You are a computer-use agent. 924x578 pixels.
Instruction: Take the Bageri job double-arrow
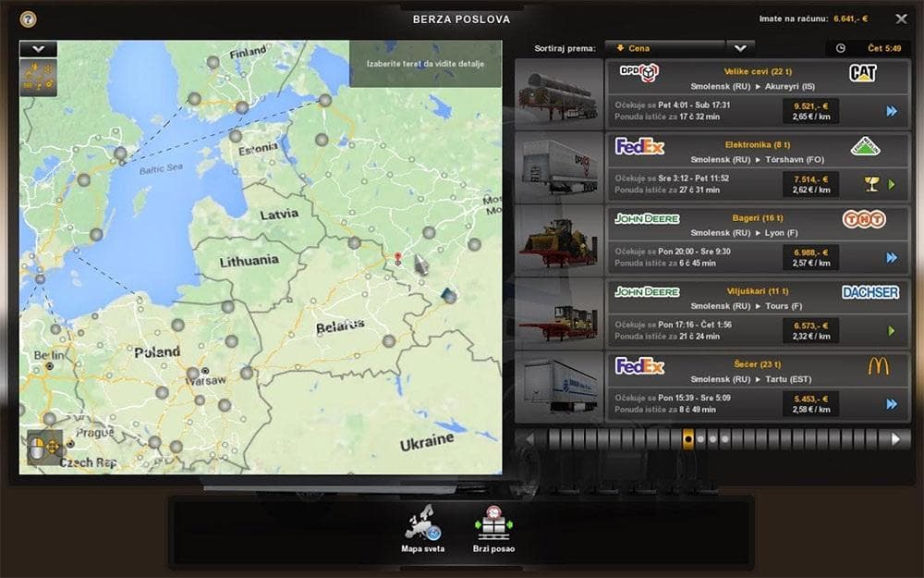pyautogui.click(x=892, y=257)
